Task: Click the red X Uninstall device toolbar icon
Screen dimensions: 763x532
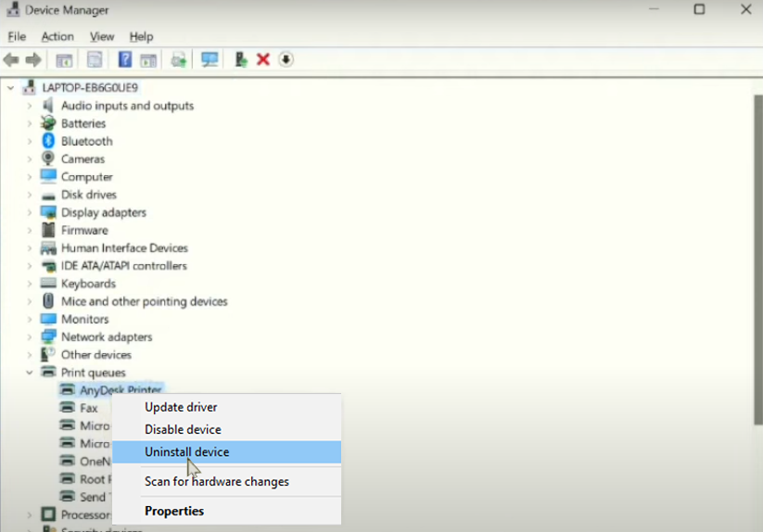Action: pos(263,59)
